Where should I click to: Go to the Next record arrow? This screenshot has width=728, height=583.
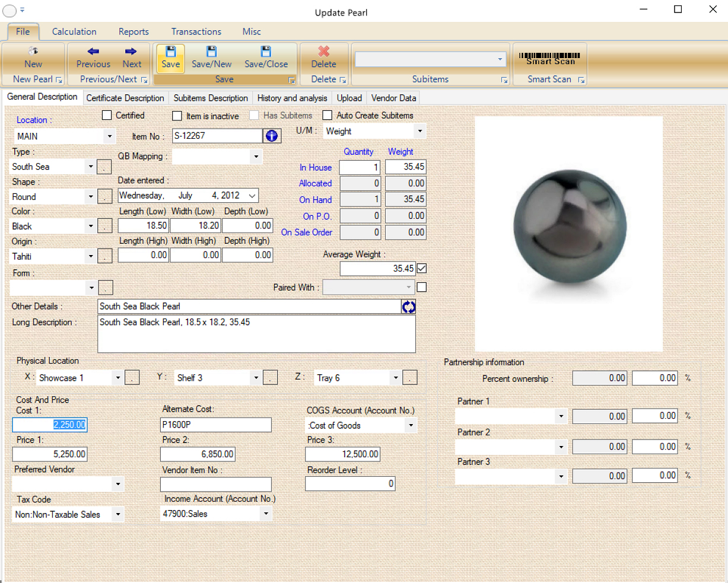131,52
